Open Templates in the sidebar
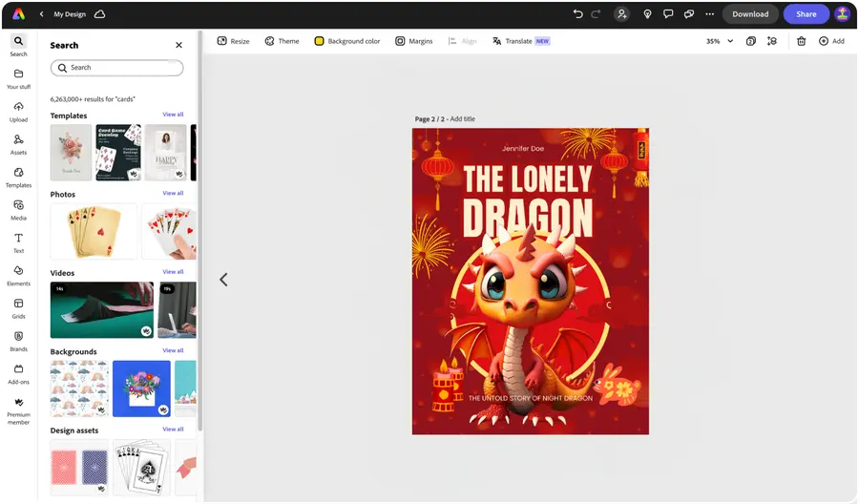Screen dimensions: 859x504 click(19, 178)
